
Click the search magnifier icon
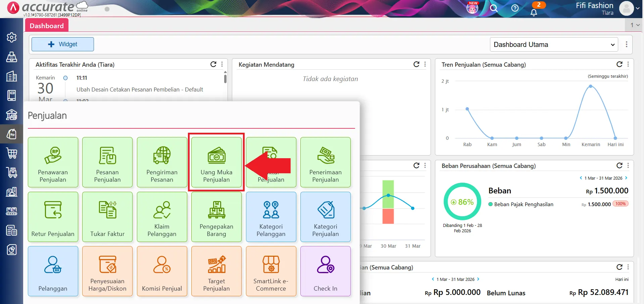493,8
